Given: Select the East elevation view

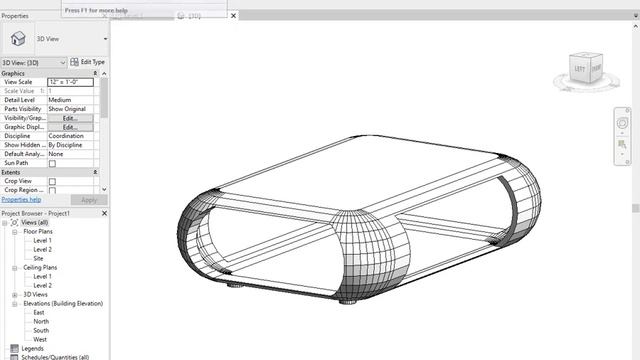Looking at the screenshot, I should [39, 312].
